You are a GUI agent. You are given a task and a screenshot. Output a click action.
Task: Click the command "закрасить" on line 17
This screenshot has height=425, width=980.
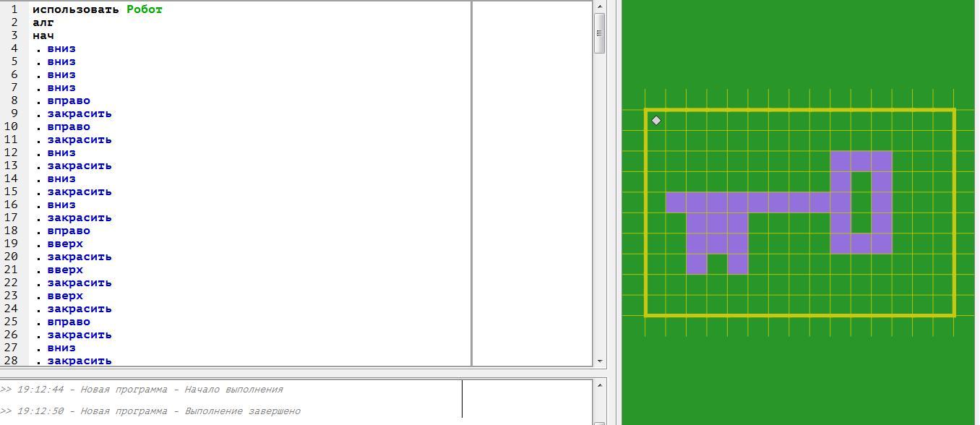tap(79, 218)
